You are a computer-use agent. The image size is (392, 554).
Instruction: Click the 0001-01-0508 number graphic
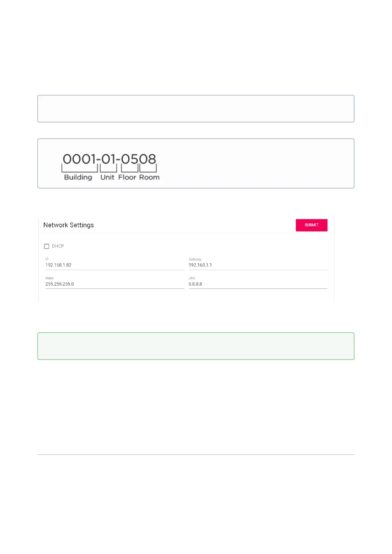click(109, 159)
